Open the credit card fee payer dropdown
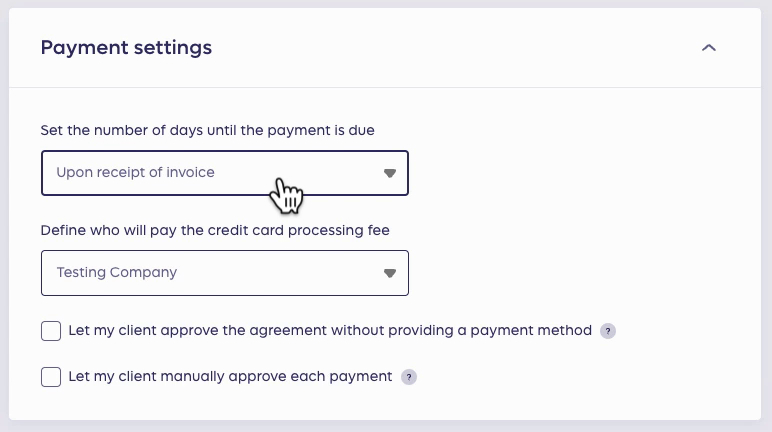Image resolution: width=772 pixels, height=432 pixels. (225, 273)
